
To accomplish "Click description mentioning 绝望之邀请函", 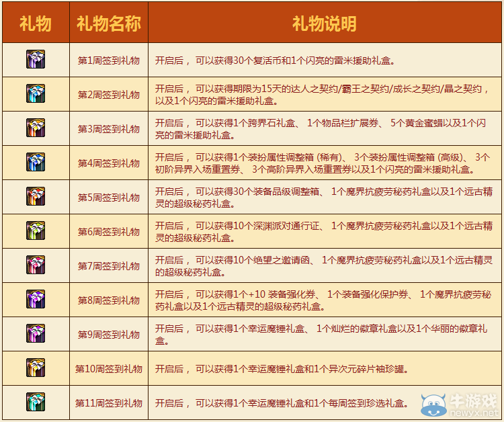I will coord(325,265).
